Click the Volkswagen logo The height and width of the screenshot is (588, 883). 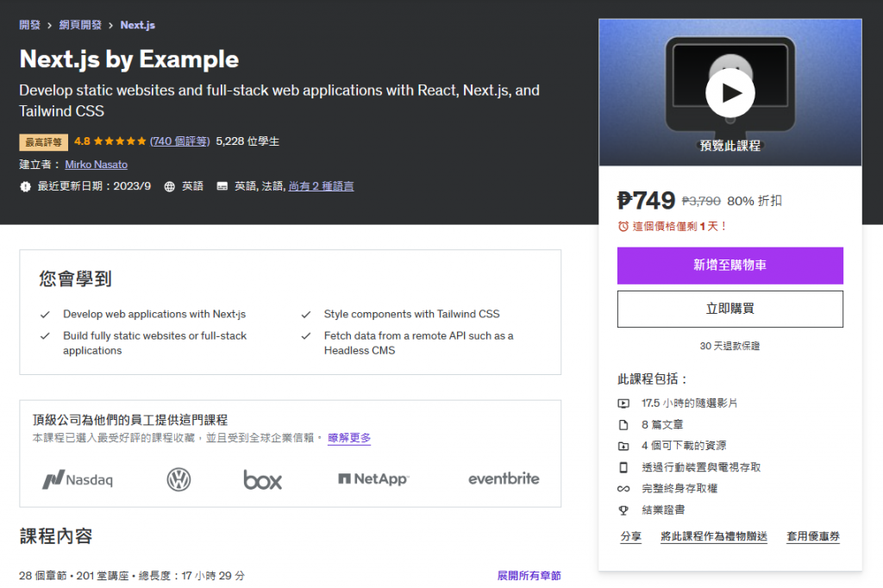pyautogui.click(x=178, y=479)
